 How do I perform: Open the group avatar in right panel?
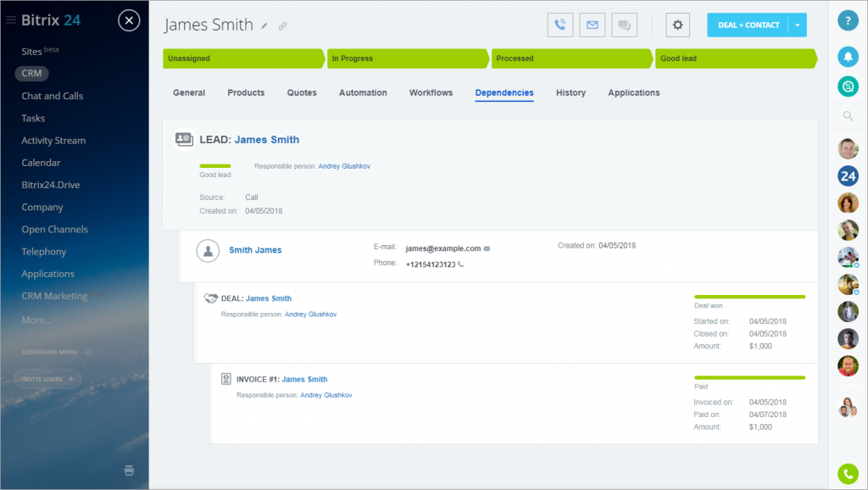click(x=848, y=408)
